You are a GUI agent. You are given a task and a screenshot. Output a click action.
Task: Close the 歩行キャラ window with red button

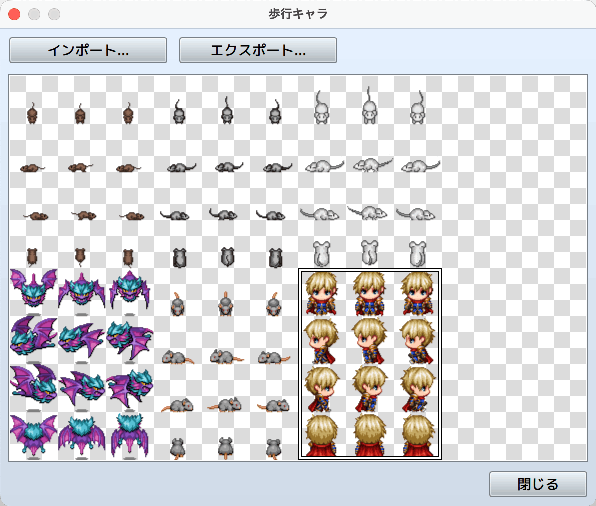[14, 14]
